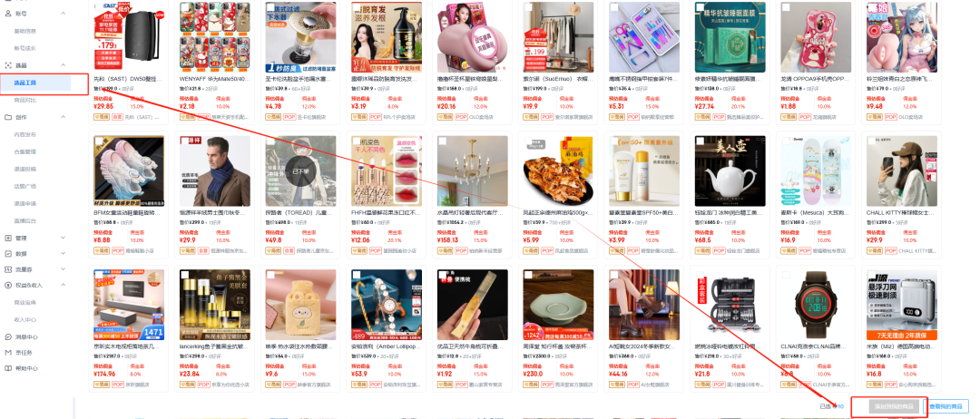Click the 消息中心 message icon

pos(8,336)
